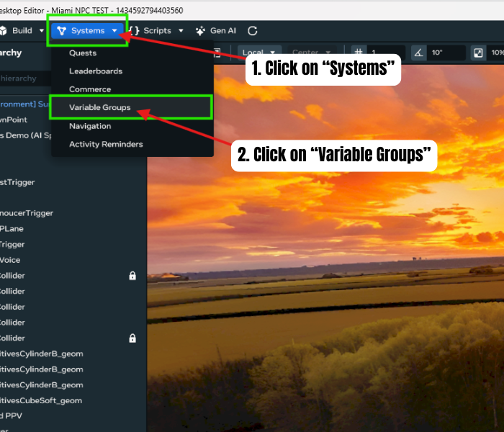Choose Commerce in the Systems menu
The image size is (504, 432).
[90, 89]
